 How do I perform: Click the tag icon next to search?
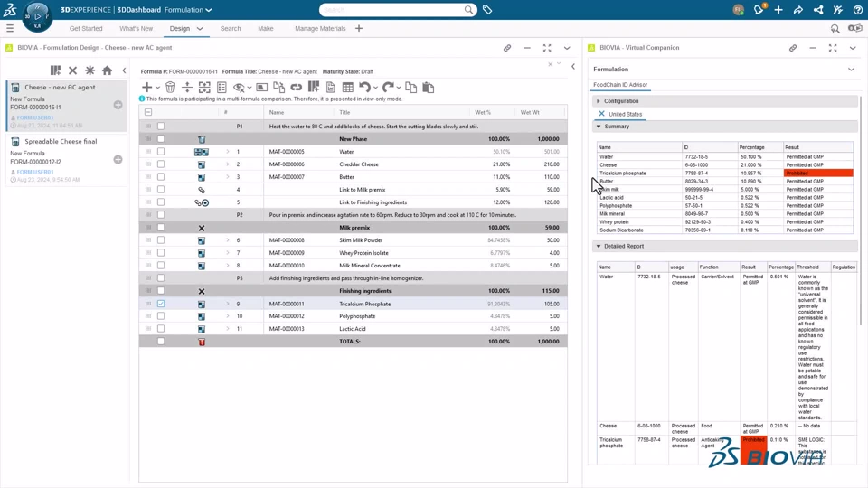(x=487, y=9)
